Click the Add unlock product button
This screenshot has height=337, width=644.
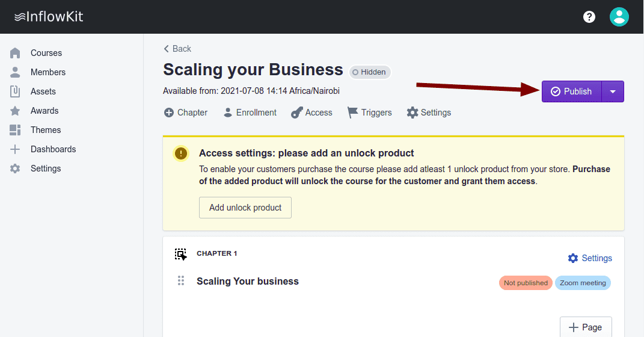click(x=245, y=208)
